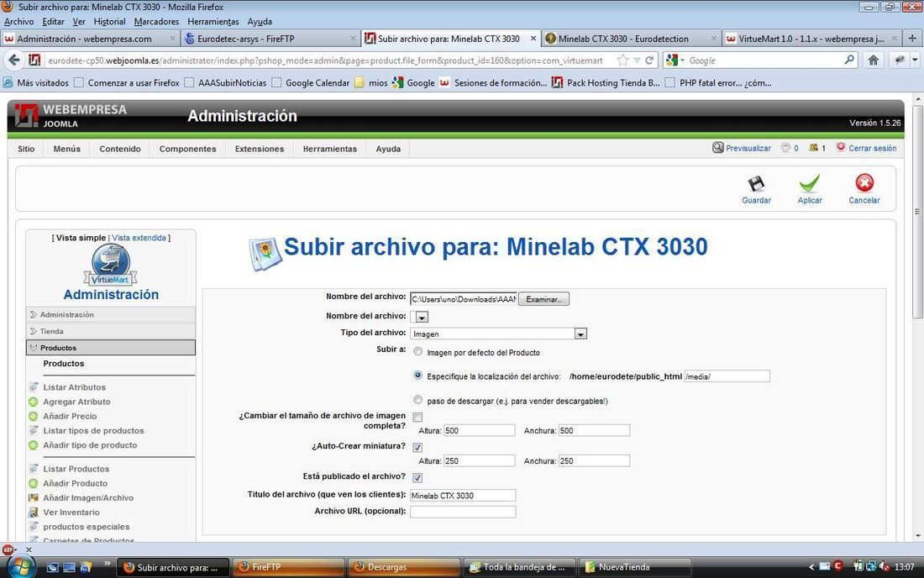Click the 'Archivo URL (opcional)' field
Viewport: 924px width, 578px height.
coord(463,512)
